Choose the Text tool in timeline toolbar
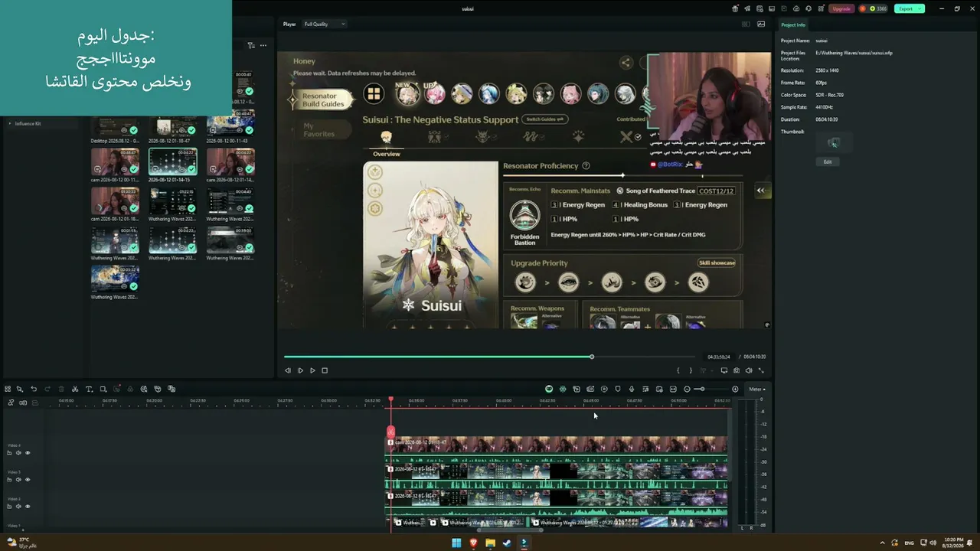980x551 pixels. (89, 389)
